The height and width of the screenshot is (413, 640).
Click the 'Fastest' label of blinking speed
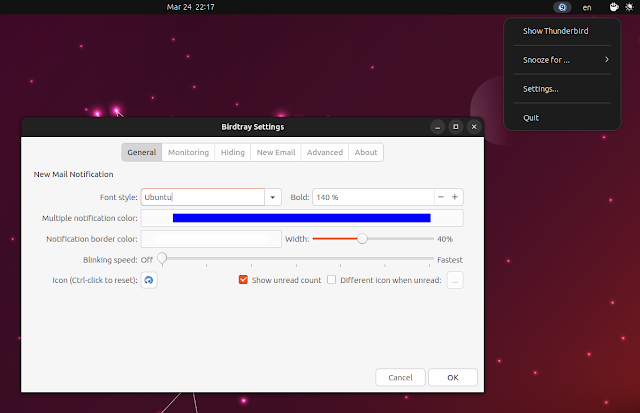(450, 260)
